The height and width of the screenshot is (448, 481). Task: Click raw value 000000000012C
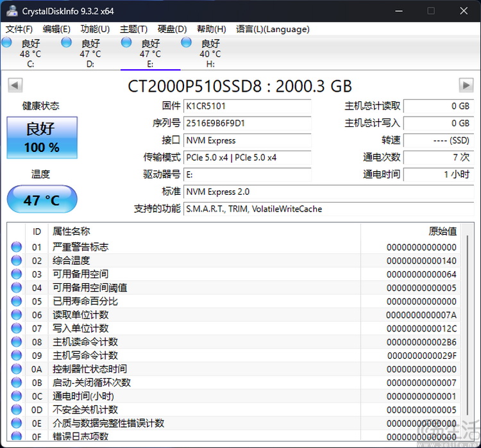click(x=421, y=328)
